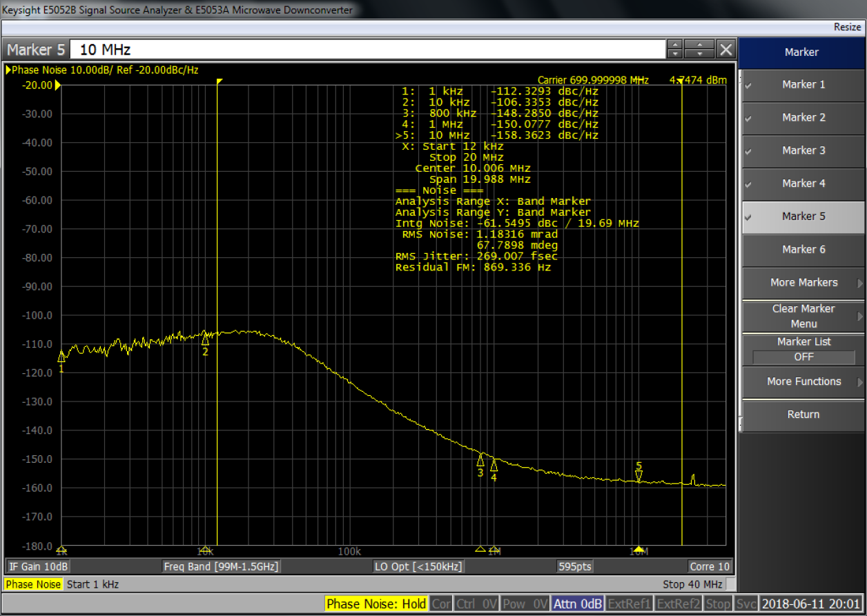Select the LO Opt [<150kHz] indicator
The width and height of the screenshot is (867, 616).
tap(418, 566)
